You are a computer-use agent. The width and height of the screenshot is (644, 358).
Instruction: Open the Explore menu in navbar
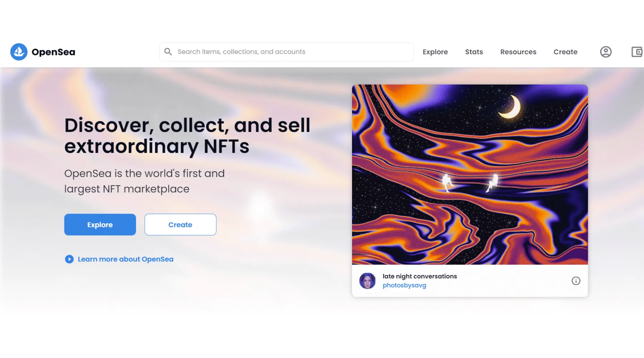pyautogui.click(x=435, y=52)
